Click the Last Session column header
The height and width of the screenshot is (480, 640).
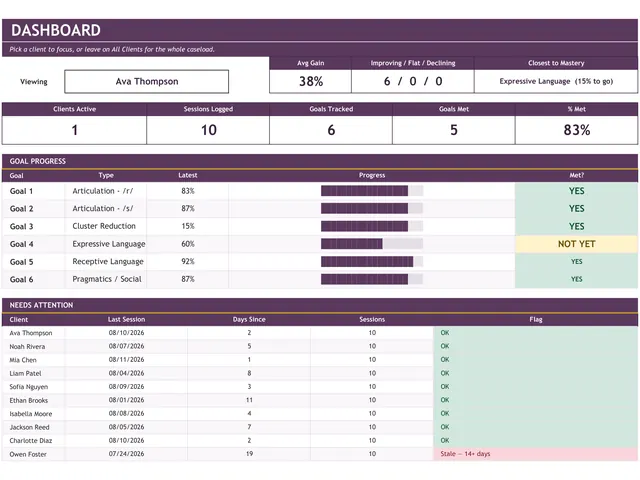click(x=126, y=320)
